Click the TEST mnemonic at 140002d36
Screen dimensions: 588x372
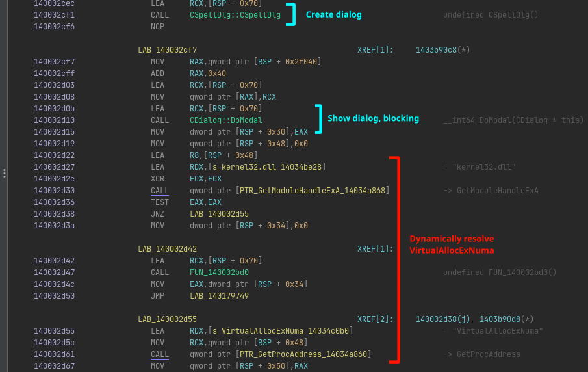pos(160,202)
